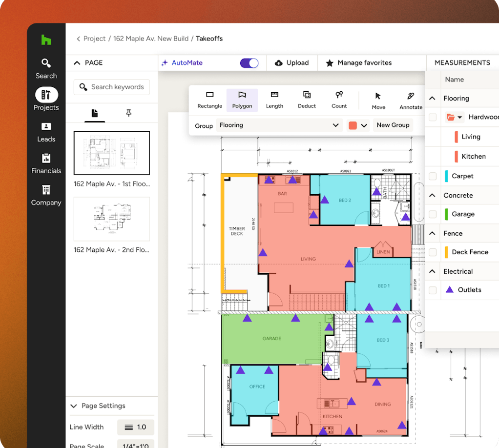
Task: Click the Project breadcrumb link
Action: click(94, 39)
